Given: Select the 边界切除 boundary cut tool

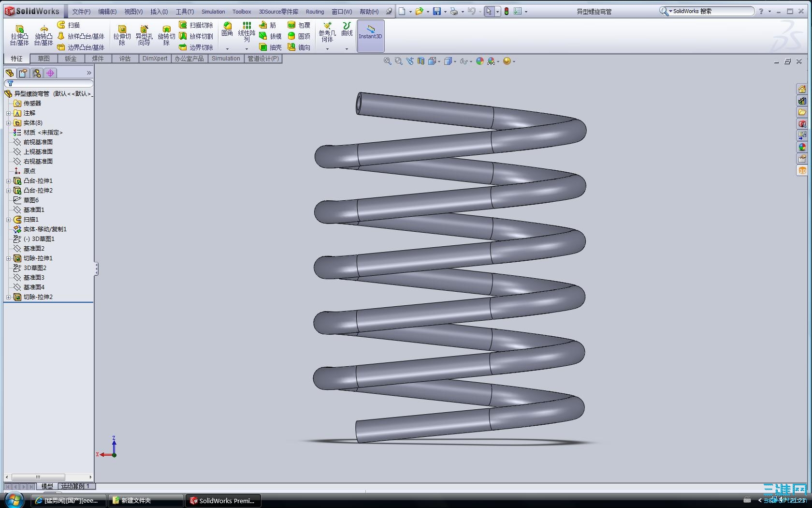Looking at the screenshot, I should [x=196, y=47].
